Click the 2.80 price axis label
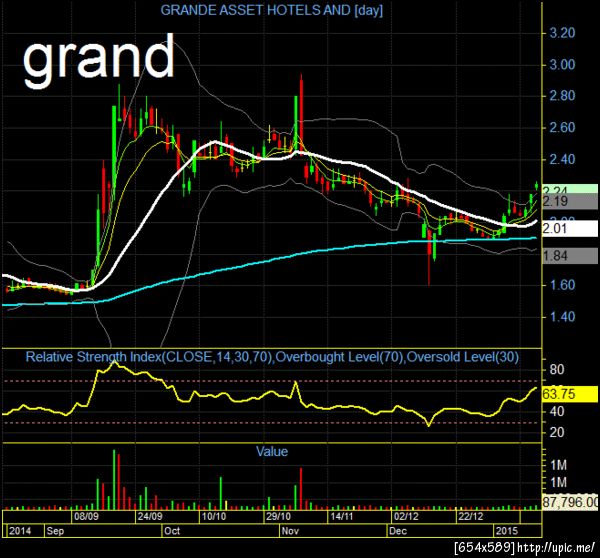 562,96
